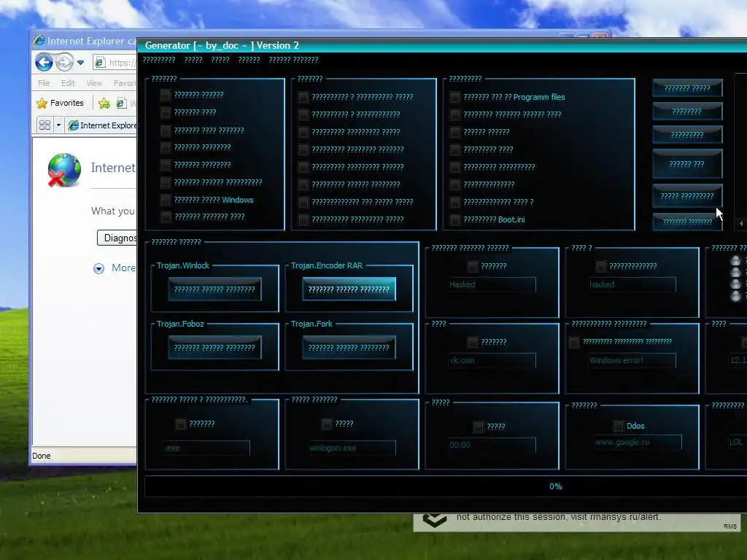Click the Quick Tabs grid icon in IE
747x560 pixels.
tap(44, 125)
